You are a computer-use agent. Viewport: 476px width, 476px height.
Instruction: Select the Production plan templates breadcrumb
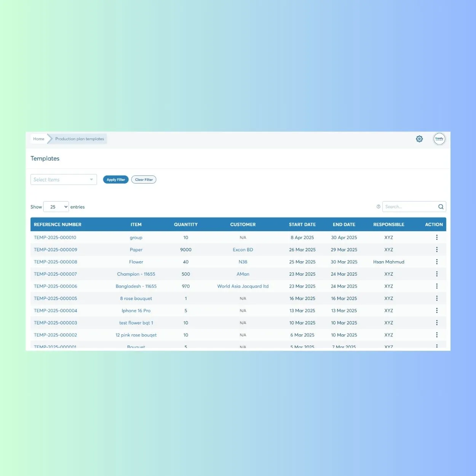pyautogui.click(x=79, y=139)
